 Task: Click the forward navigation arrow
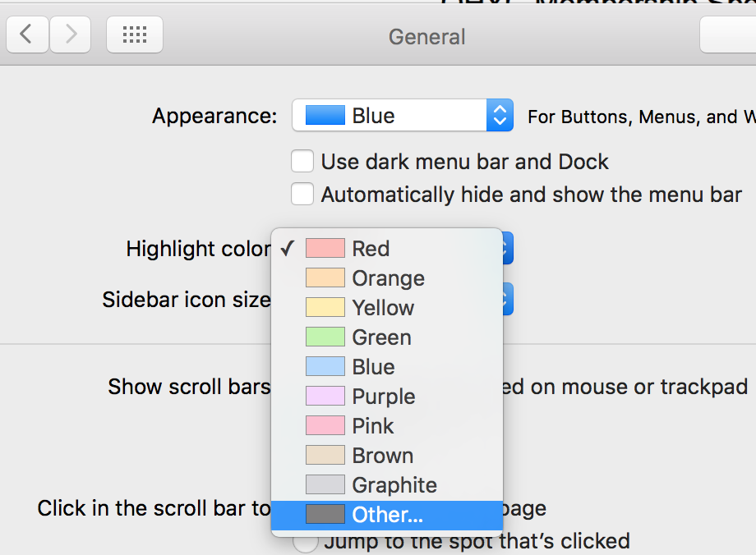tap(71, 34)
